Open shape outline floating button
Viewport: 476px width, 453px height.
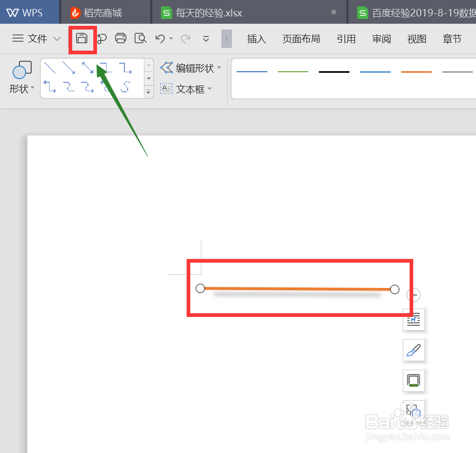(x=413, y=380)
